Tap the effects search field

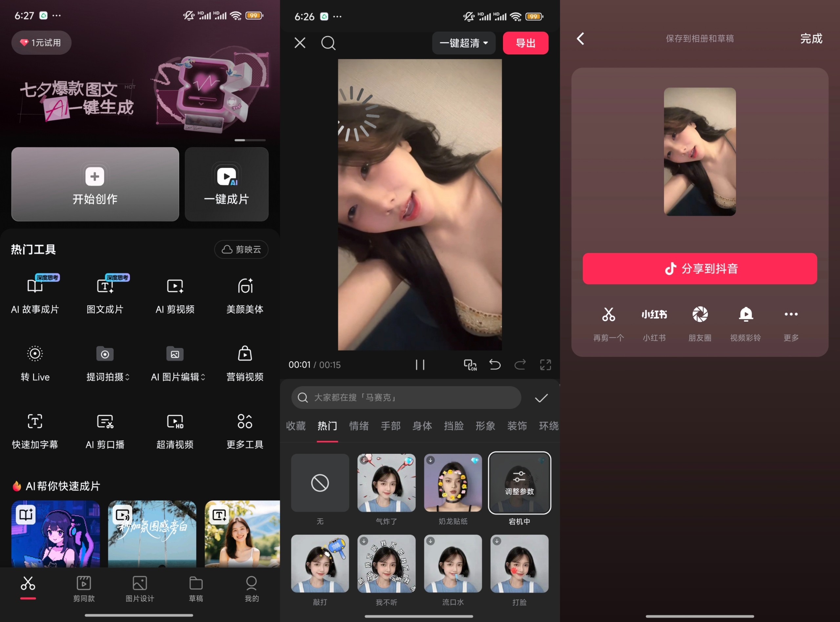pos(406,398)
